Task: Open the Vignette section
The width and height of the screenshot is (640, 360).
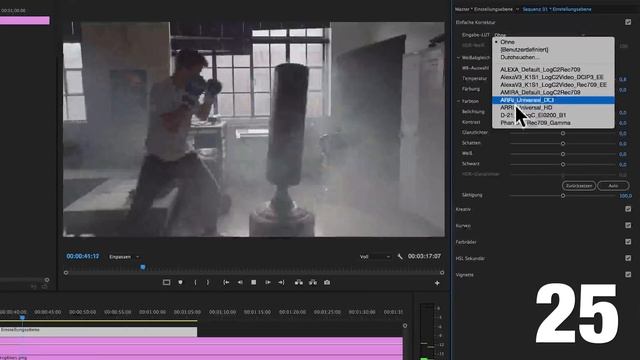Action: [x=465, y=274]
